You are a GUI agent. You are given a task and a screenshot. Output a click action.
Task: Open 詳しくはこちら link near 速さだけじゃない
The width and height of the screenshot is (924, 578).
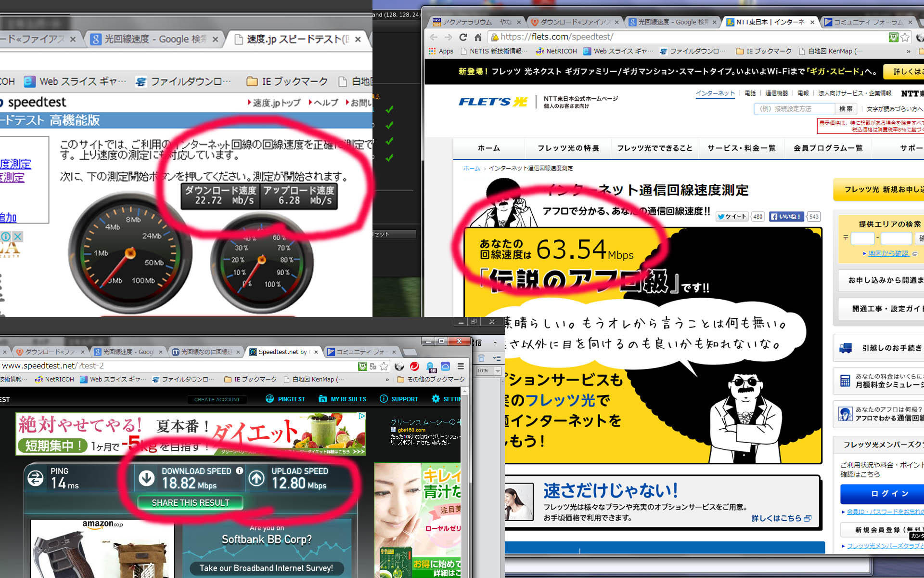pos(781,518)
